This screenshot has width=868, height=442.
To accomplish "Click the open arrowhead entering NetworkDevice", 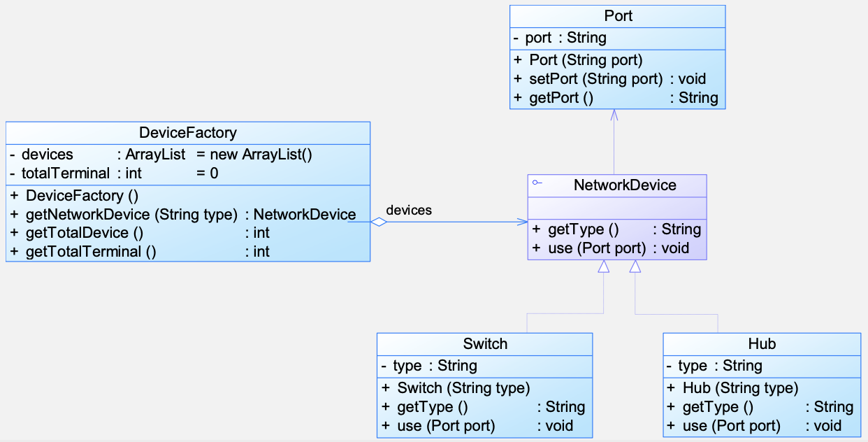I will 522,222.
